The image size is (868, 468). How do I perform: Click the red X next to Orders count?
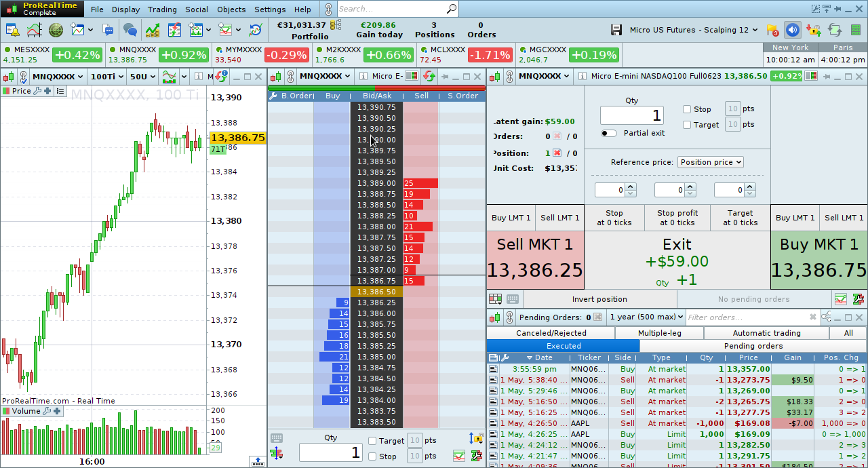(x=557, y=136)
